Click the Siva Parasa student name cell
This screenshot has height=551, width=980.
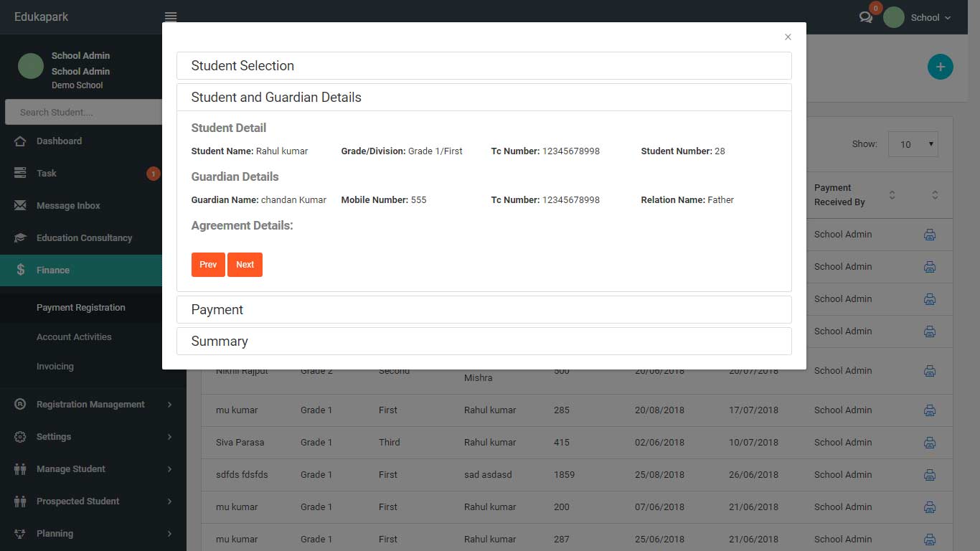coord(240,442)
